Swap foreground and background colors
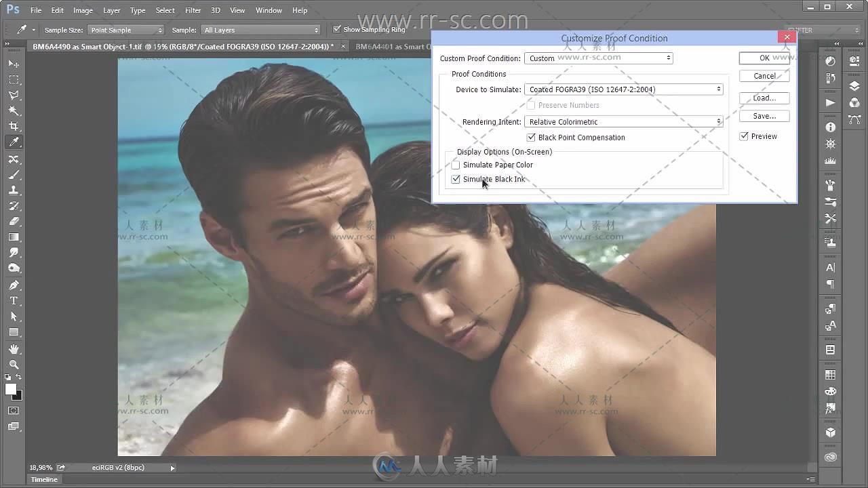Screen dimensions: 868x488 (20, 378)
